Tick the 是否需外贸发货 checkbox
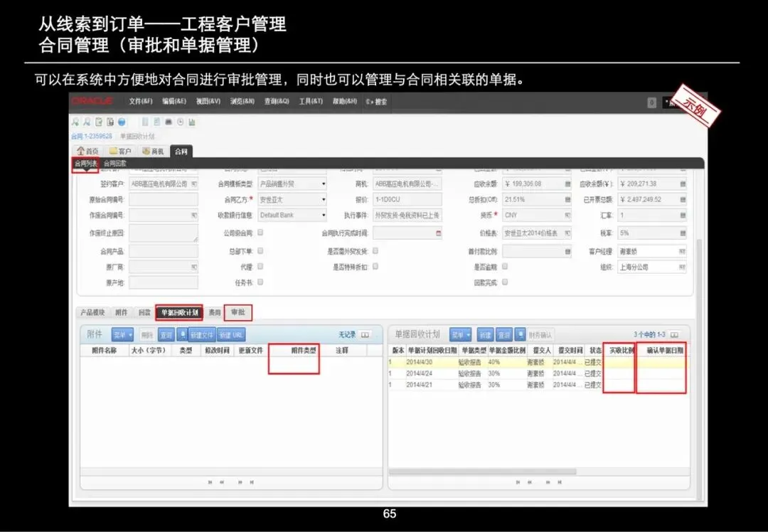This screenshot has width=768, height=532. click(x=375, y=250)
